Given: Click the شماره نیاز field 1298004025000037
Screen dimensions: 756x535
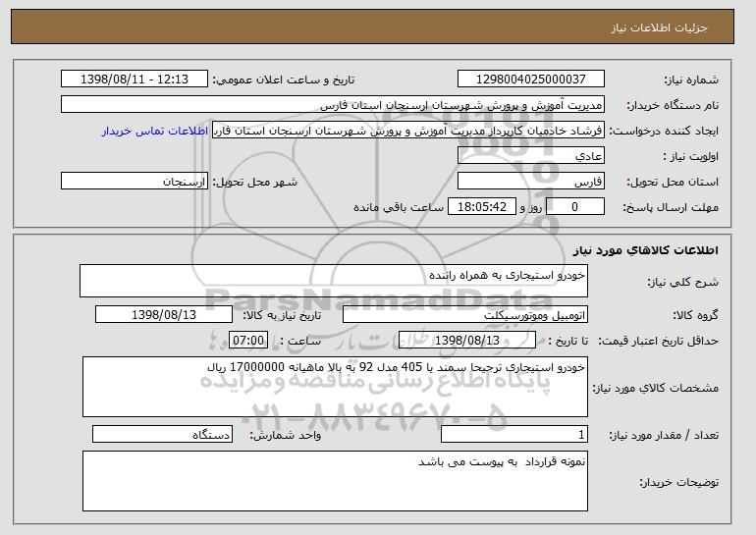Looking at the screenshot, I should pyautogui.click(x=531, y=80).
